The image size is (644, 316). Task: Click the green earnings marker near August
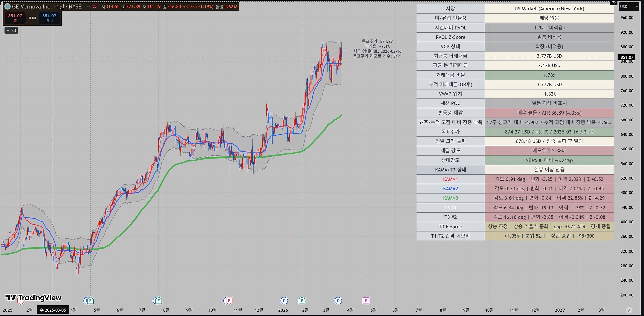click(158, 301)
